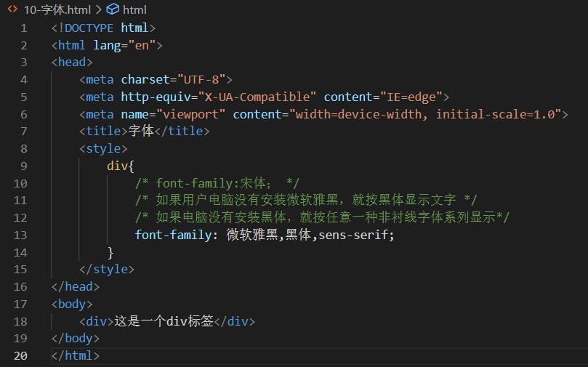
Task: Click the comment on line 11 about 微软雅黑
Action: pyautogui.click(x=306, y=200)
